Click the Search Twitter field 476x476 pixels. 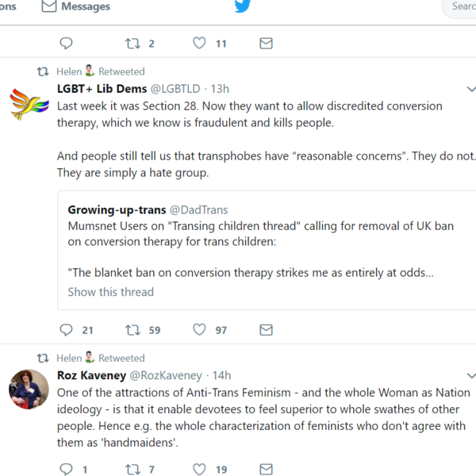462,6
